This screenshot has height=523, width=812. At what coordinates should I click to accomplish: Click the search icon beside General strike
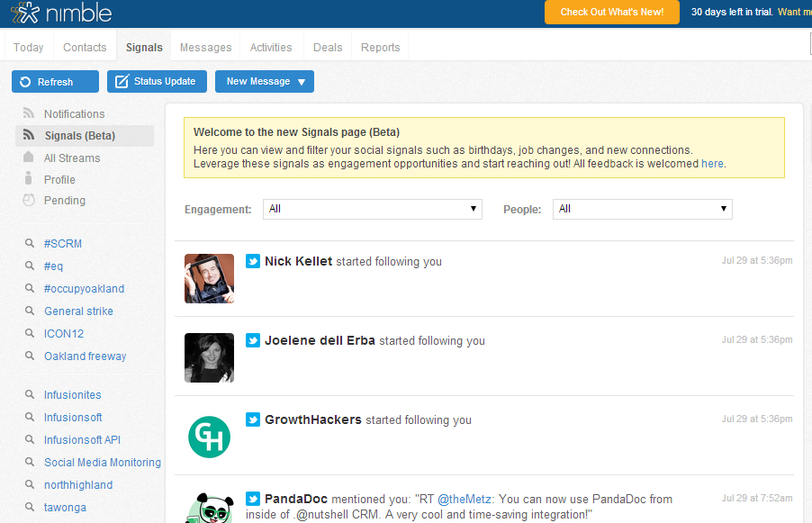tap(30, 311)
